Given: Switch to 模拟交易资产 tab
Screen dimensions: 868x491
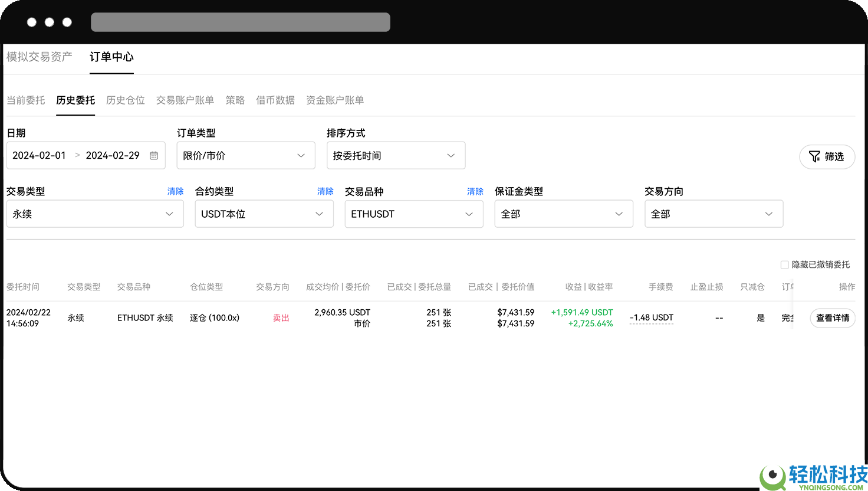Looking at the screenshot, I should coord(39,57).
